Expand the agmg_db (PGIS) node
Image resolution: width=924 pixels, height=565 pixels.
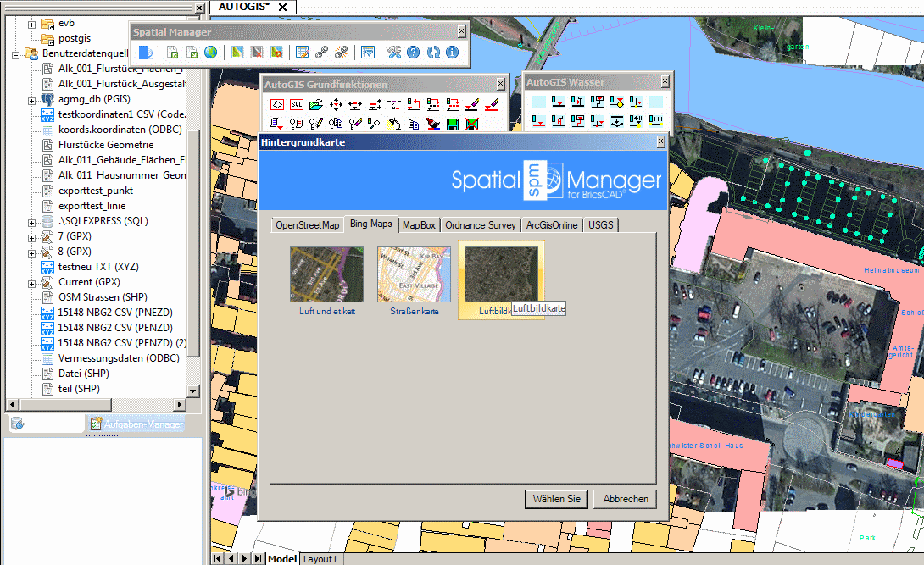pos(32,102)
